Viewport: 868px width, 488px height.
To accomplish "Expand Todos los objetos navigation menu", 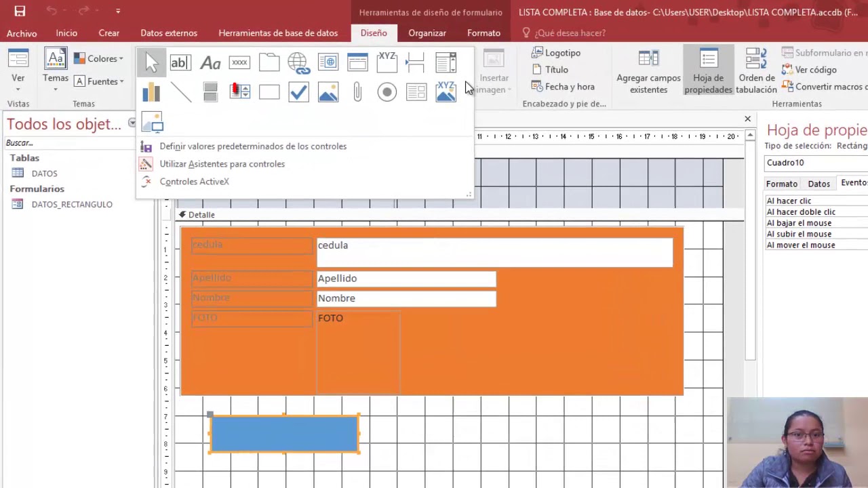I will [x=132, y=123].
